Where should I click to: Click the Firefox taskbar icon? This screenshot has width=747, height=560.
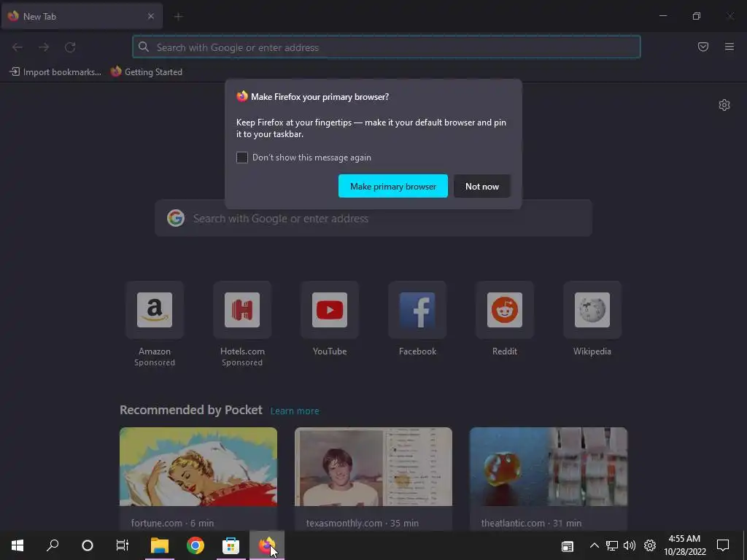click(x=267, y=545)
